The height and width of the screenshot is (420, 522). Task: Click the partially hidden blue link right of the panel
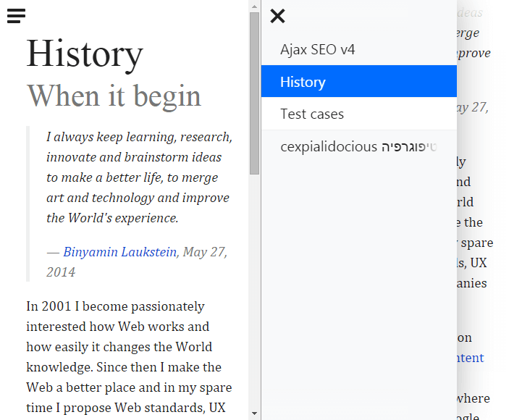tap(471, 358)
